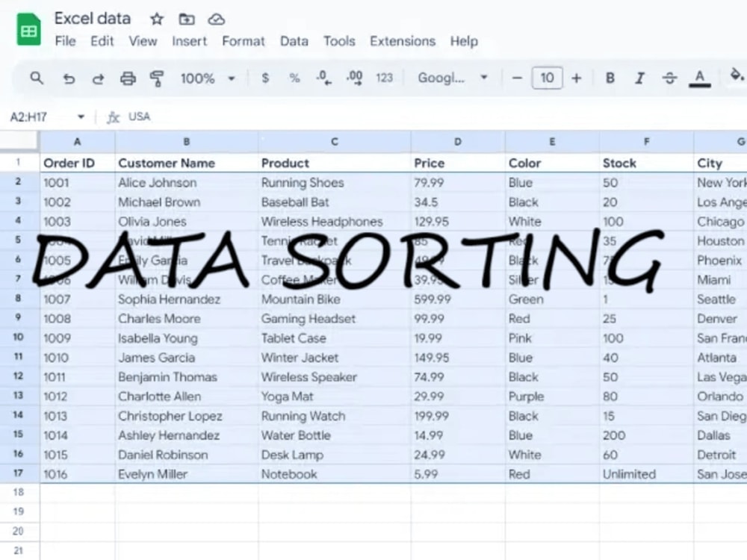Open the text color picker
The height and width of the screenshot is (560, 747).
(699, 78)
